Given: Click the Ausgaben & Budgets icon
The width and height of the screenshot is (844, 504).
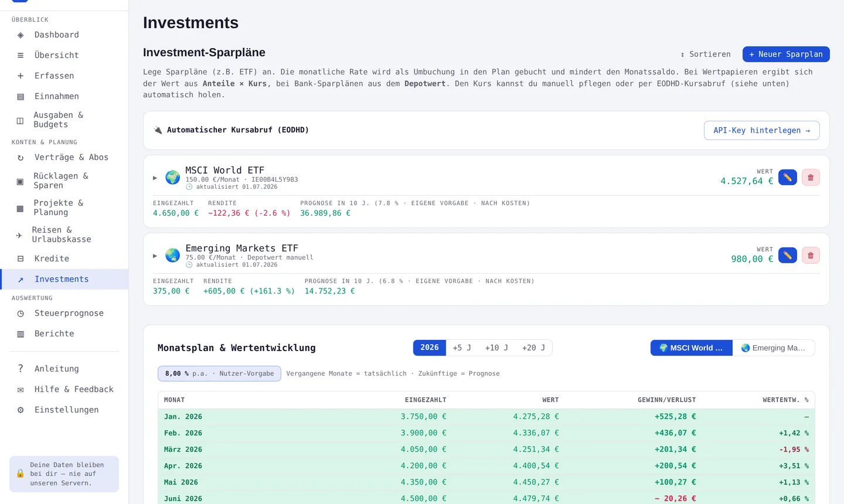Looking at the screenshot, I should coord(20,121).
